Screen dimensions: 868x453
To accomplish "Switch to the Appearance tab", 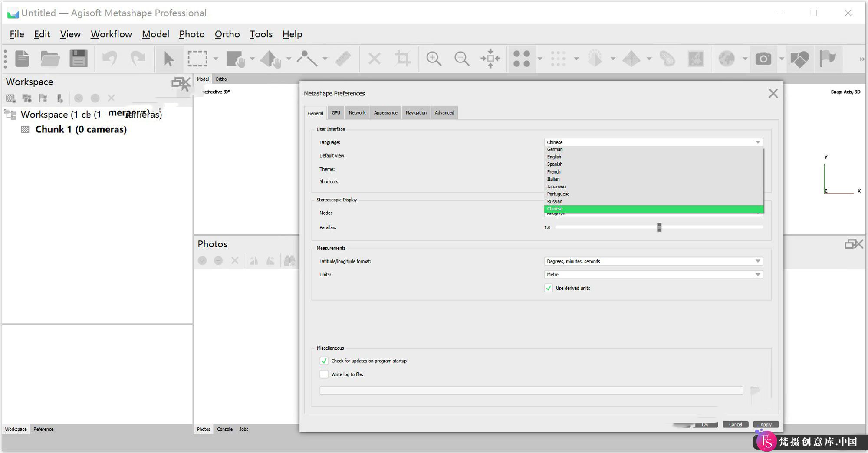I will coord(385,113).
